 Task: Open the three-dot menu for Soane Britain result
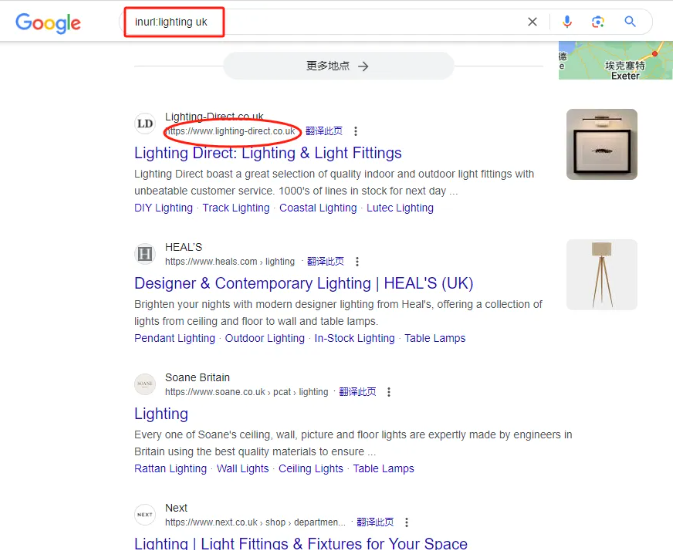(389, 392)
